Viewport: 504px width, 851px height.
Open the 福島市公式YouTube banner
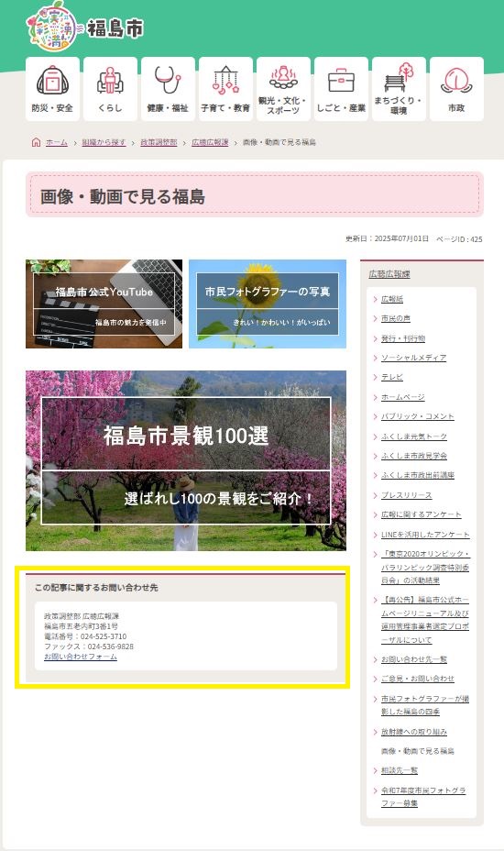[104, 304]
